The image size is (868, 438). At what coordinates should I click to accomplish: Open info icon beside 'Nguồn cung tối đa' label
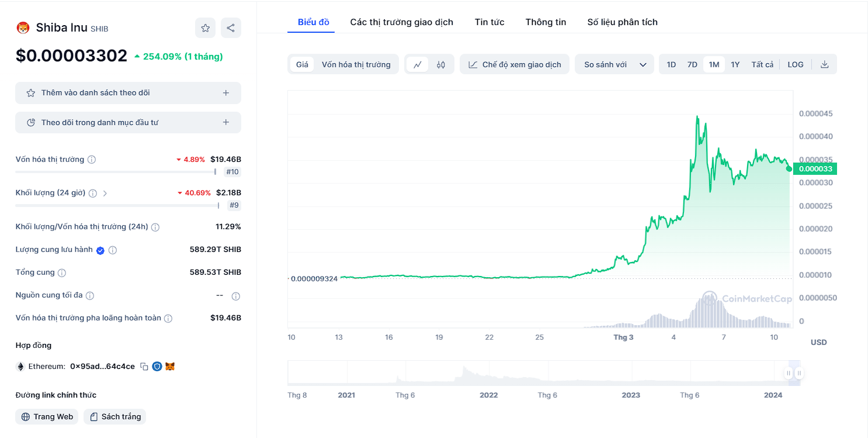[x=90, y=296]
